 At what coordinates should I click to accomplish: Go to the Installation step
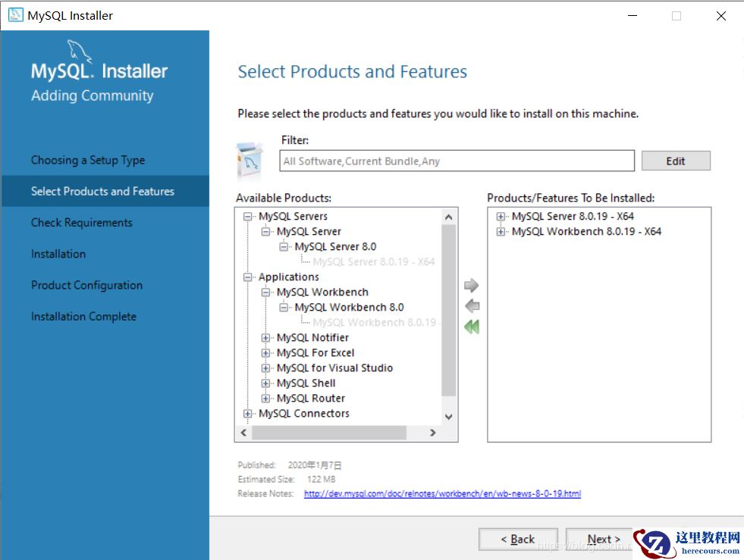coord(58,254)
